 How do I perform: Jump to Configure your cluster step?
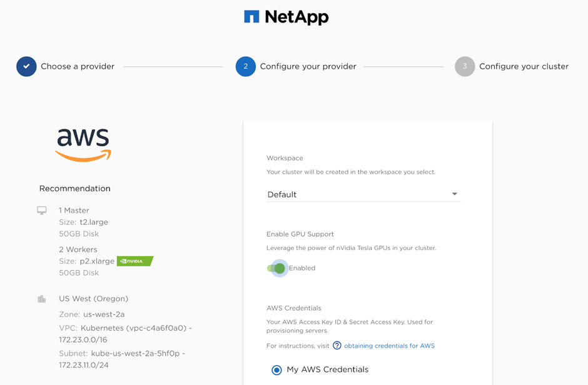524,66
